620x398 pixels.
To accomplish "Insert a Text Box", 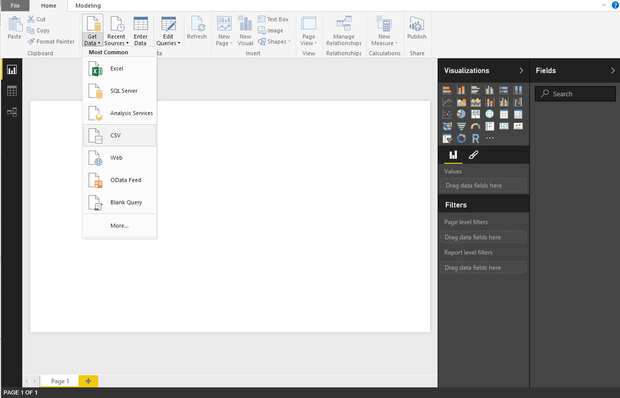I will pyautogui.click(x=273, y=19).
